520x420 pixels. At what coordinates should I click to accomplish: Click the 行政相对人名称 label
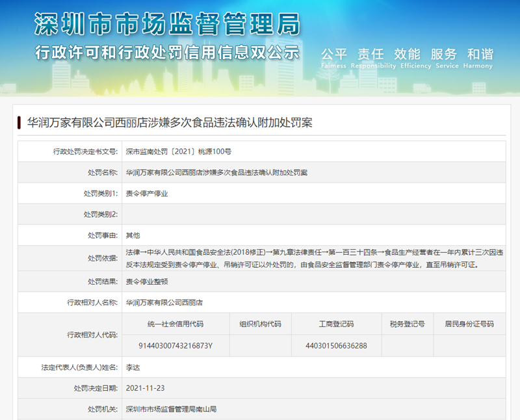92,302
